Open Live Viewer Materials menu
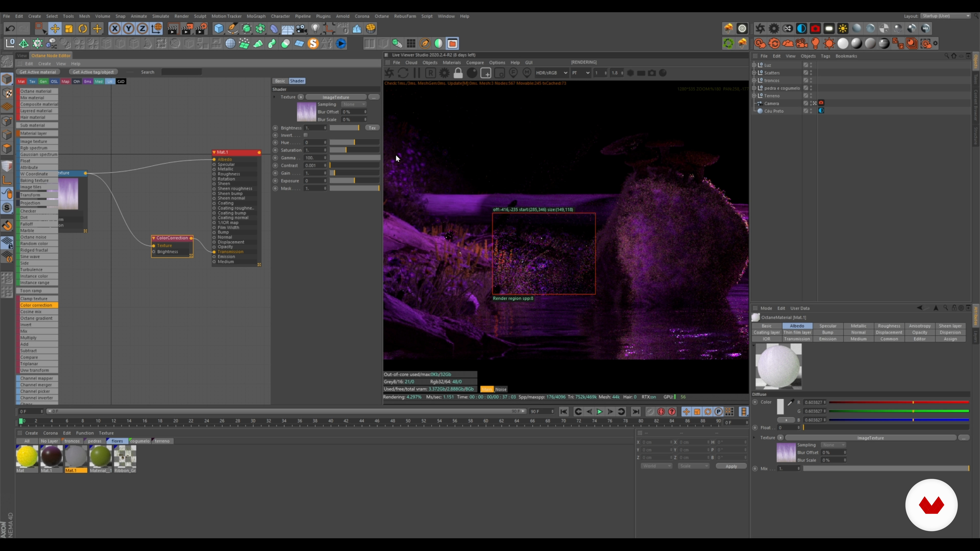The image size is (980, 551). tap(451, 62)
